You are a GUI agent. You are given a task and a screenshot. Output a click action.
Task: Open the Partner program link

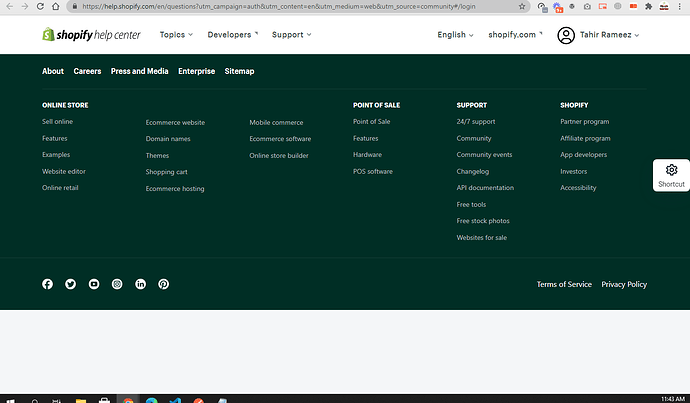pyautogui.click(x=584, y=121)
